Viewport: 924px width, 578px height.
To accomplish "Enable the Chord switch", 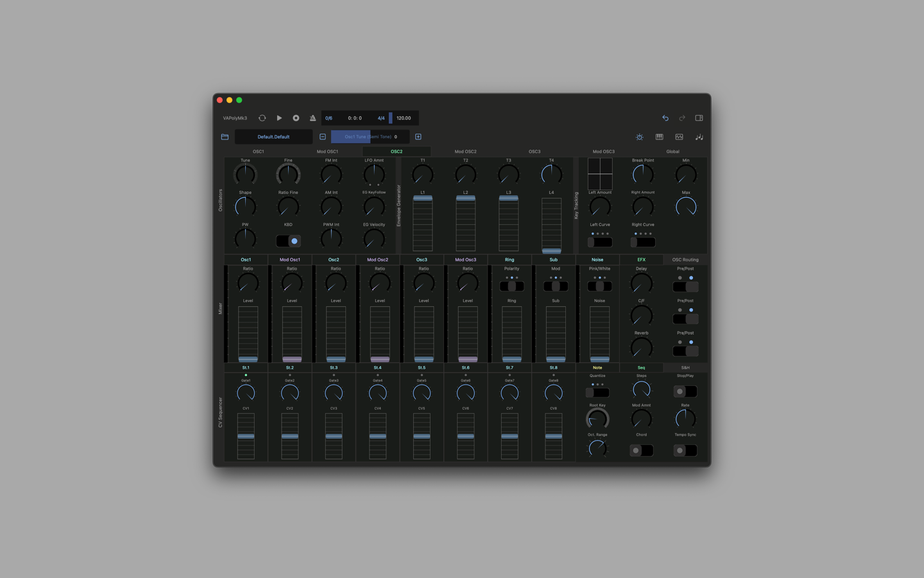I will 642,450.
